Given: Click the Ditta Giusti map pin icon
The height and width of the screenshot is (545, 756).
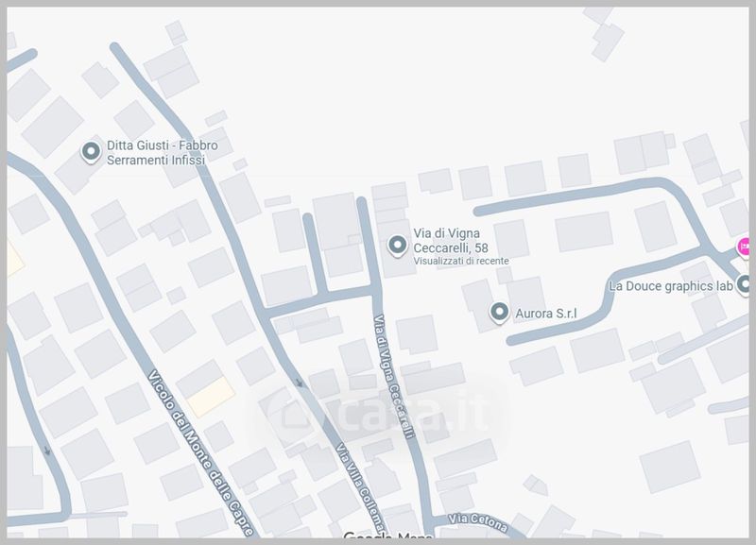Looking at the screenshot, I should pyautogui.click(x=91, y=152).
